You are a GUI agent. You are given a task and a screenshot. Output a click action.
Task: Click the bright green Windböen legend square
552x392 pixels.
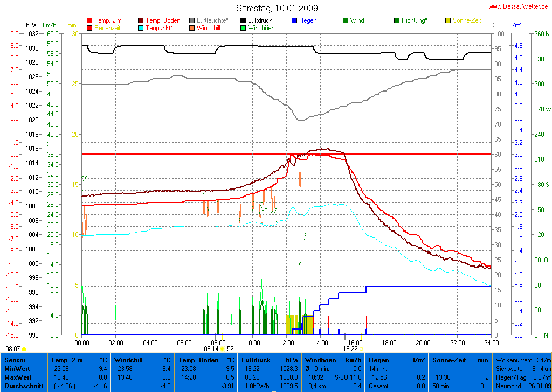(x=243, y=27)
